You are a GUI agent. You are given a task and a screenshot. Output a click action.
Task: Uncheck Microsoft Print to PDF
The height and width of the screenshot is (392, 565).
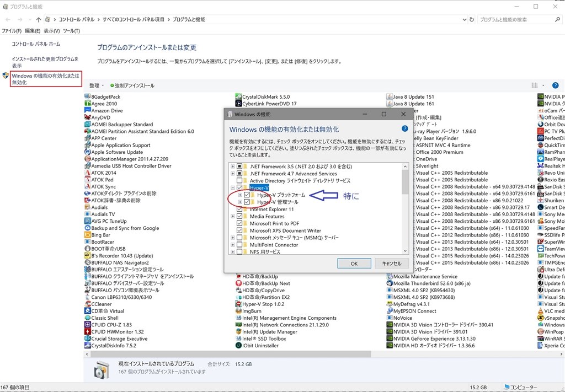click(239, 223)
